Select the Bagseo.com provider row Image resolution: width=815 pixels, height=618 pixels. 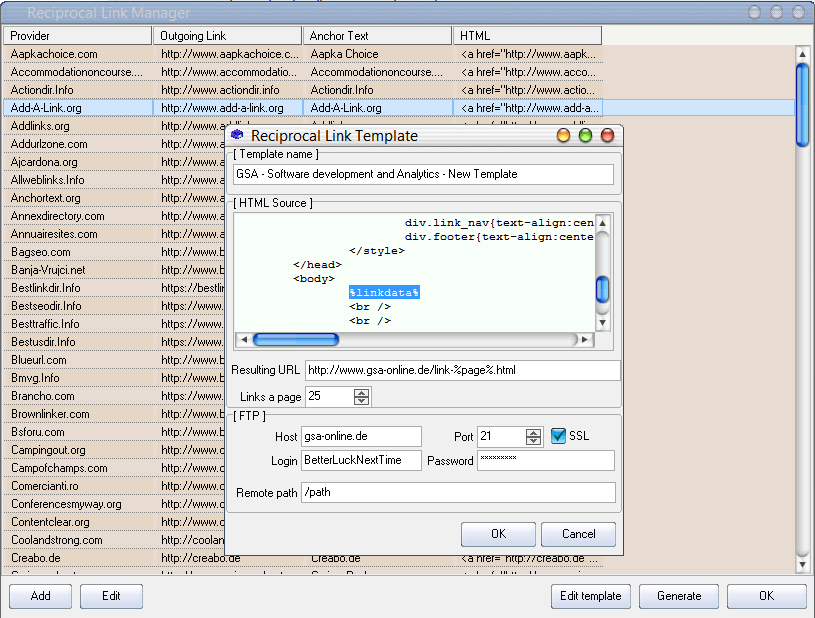coord(78,252)
